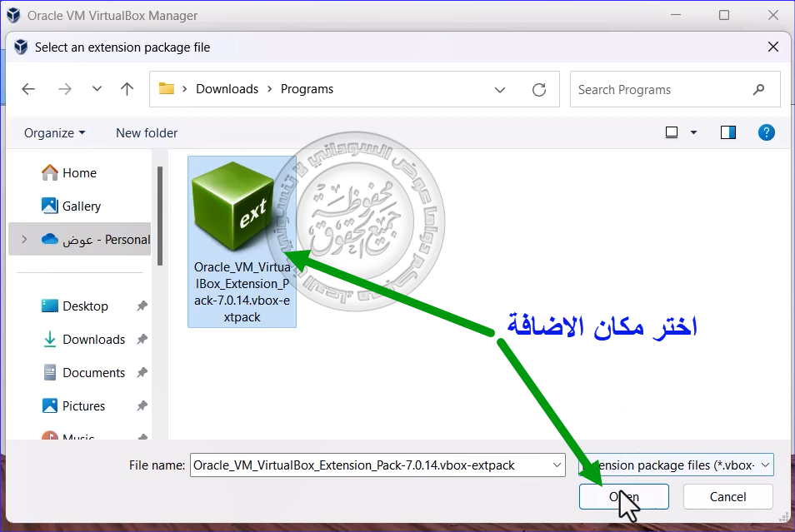Click the Cancel button
The image size is (795, 532).
click(x=727, y=497)
